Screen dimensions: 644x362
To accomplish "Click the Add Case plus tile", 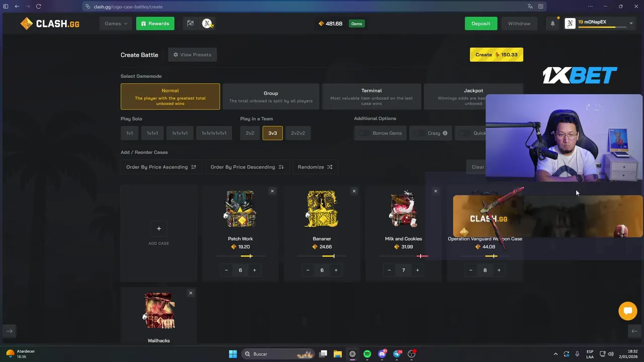I will pyautogui.click(x=158, y=233).
